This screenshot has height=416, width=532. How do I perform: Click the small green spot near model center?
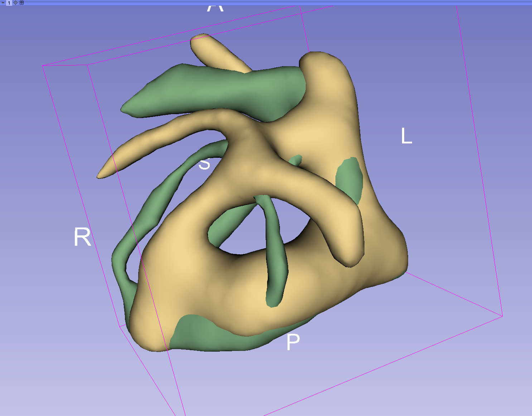(x=296, y=160)
